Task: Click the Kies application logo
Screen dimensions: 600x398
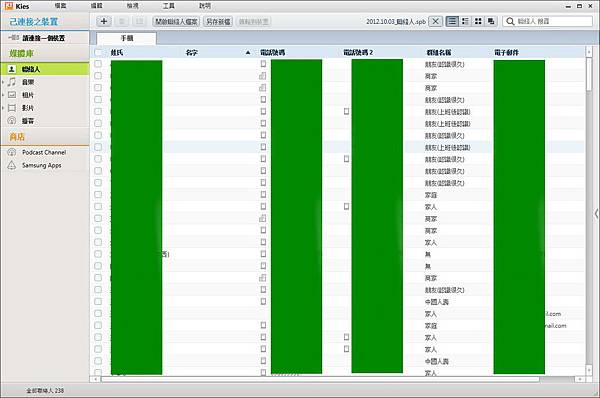Action: click(x=8, y=6)
